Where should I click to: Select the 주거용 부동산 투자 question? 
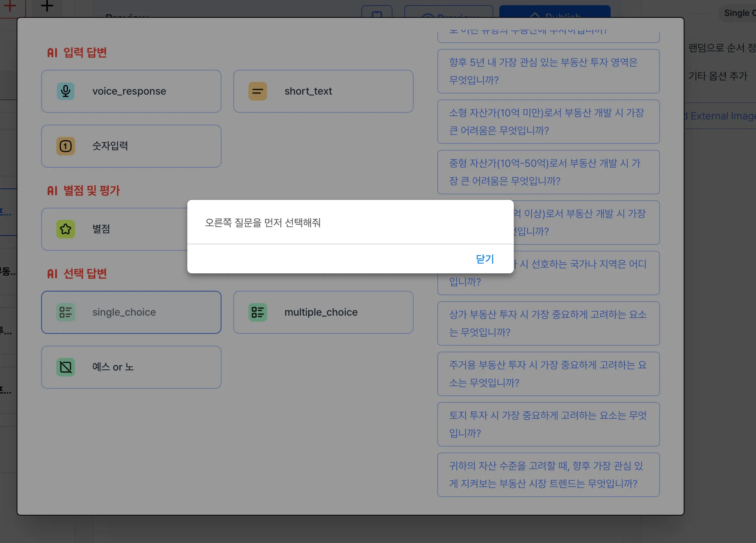548,374
